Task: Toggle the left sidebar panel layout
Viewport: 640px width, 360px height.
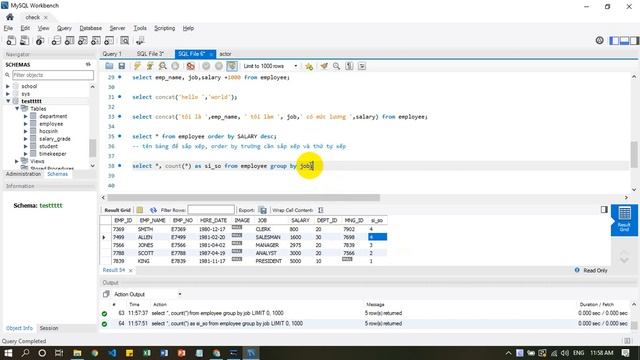Action: pyautogui.click(x=614, y=40)
